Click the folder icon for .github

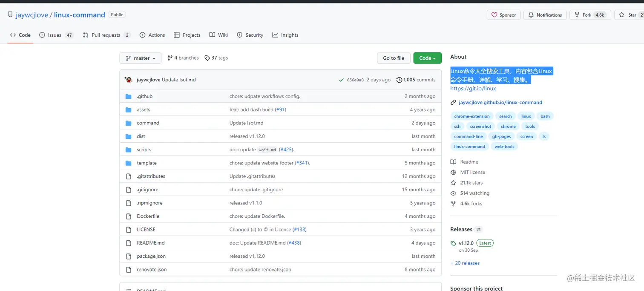129,96
